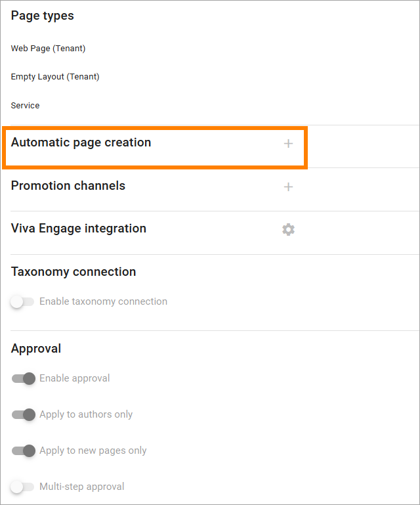Click the Promotion channels section heading
The width and height of the screenshot is (420, 505).
(68, 185)
